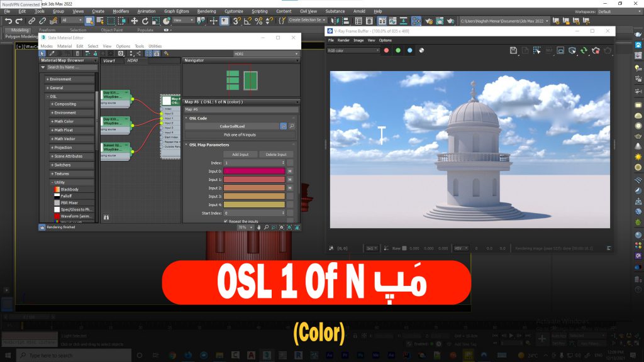Open the Input 0 color swatch

click(253, 171)
